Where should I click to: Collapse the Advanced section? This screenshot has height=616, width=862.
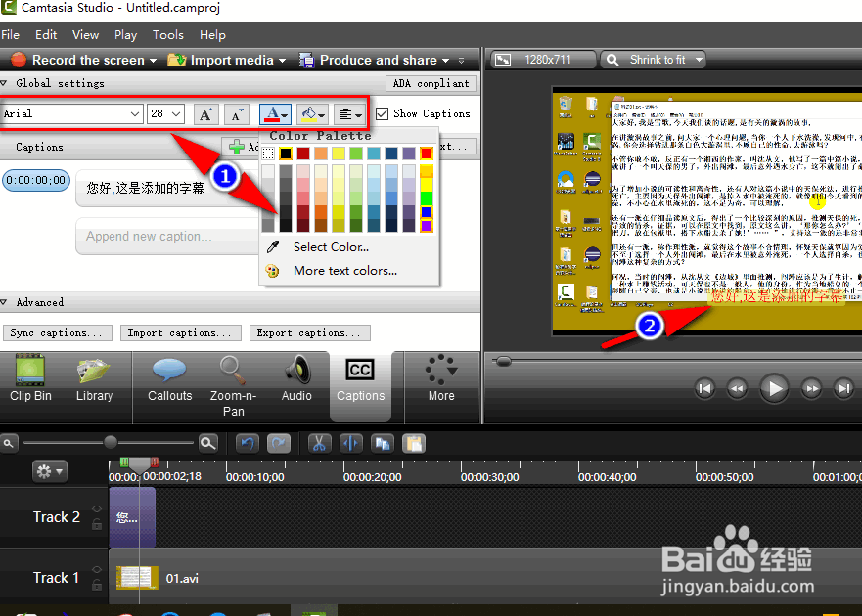[4, 302]
